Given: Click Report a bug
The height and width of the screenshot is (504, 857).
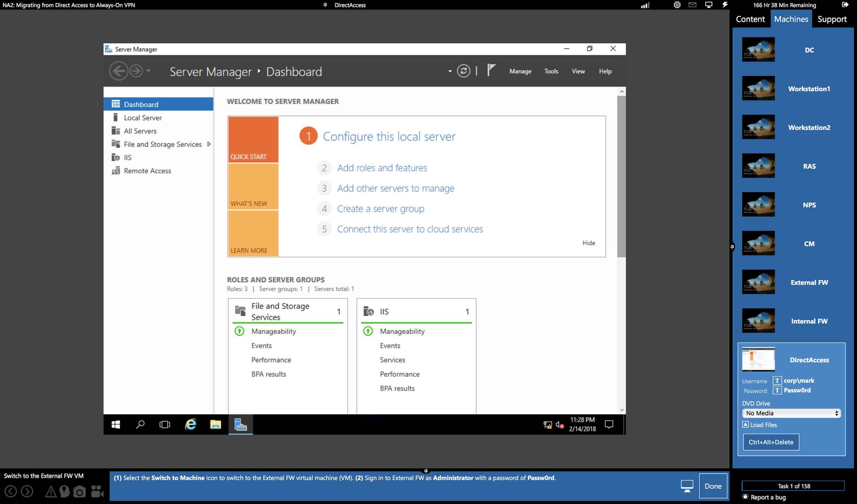Looking at the screenshot, I should (x=764, y=497).
